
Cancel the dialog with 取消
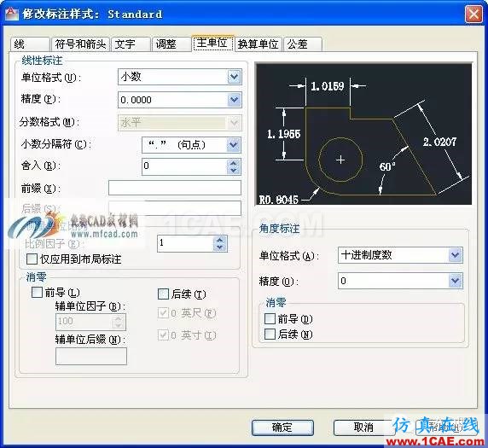(x=363, y=428)
